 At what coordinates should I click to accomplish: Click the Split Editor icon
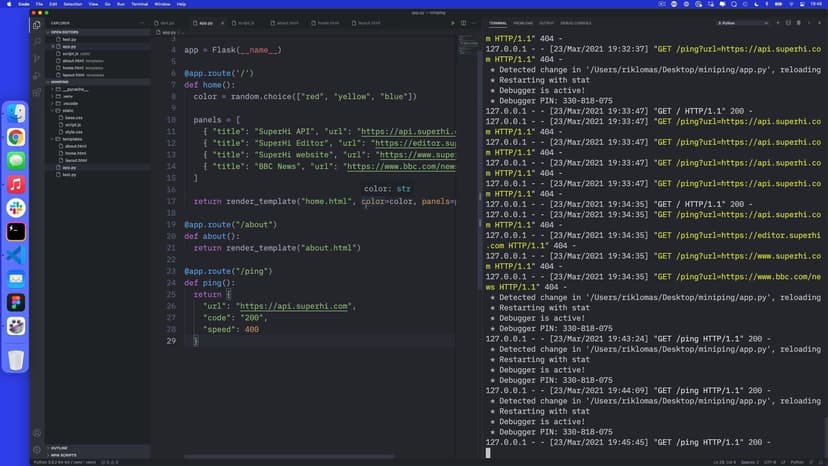coord(463,22)
